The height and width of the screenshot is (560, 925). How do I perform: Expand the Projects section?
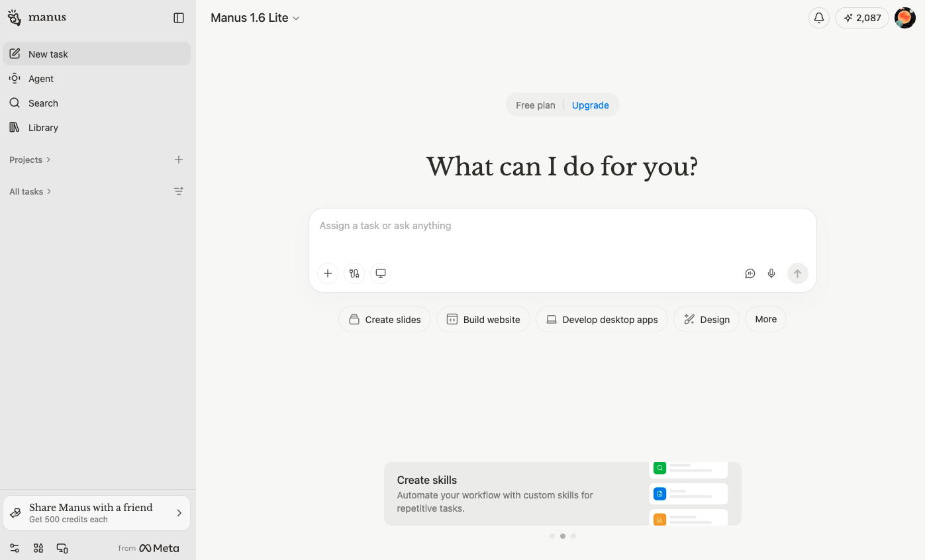click(x=30, y=160)
